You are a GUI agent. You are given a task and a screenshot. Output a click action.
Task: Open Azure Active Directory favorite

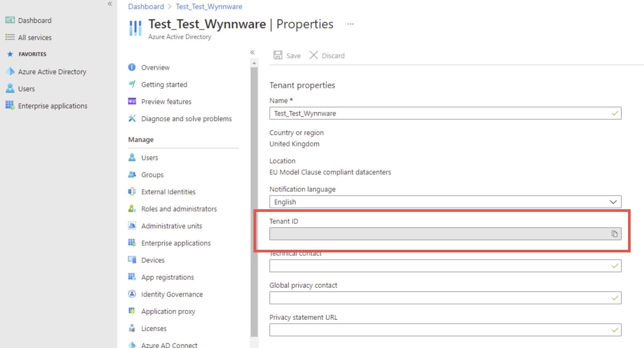coord(52,72)
